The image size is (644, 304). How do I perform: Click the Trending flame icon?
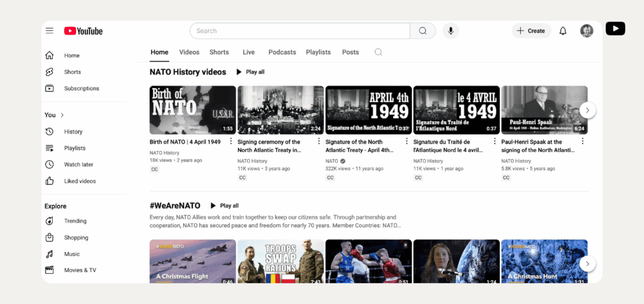click(x=49, y=221)
